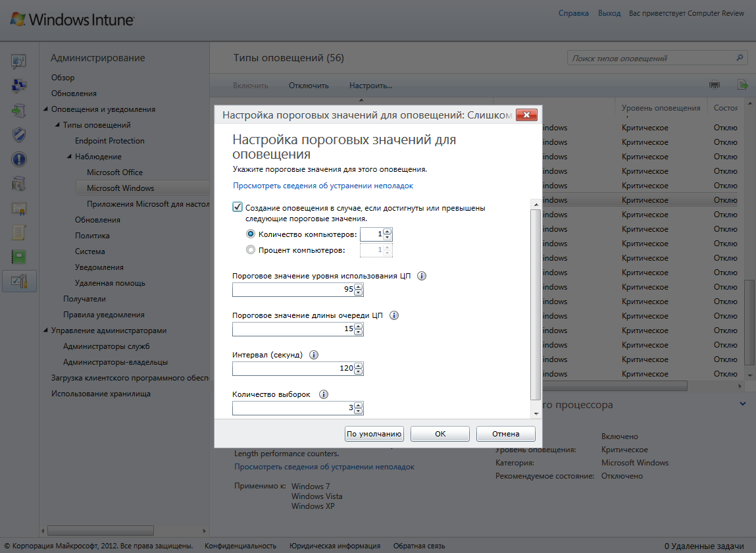Collapse the Оповещения и уведомления tree node
This screenshot has height=553, width=756.
(x=46, y=109)
